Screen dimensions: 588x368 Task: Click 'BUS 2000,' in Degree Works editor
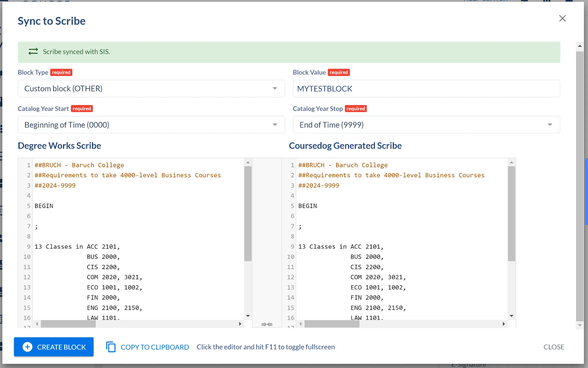click(x=103, y=257)
